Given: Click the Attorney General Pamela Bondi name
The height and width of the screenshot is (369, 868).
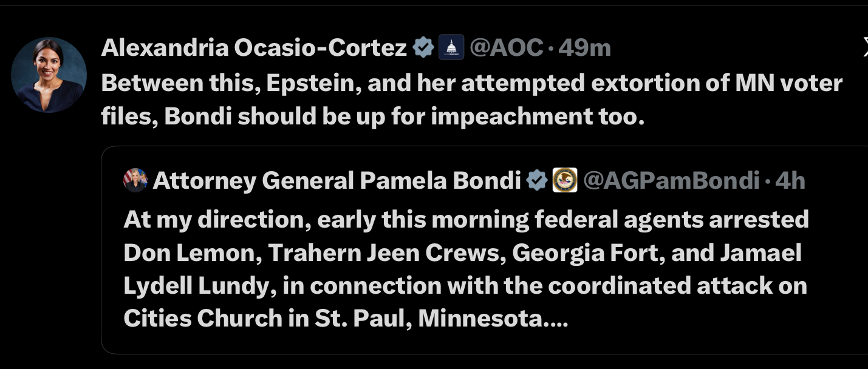Looking at the screenshot, I should [x=337, y=180].
